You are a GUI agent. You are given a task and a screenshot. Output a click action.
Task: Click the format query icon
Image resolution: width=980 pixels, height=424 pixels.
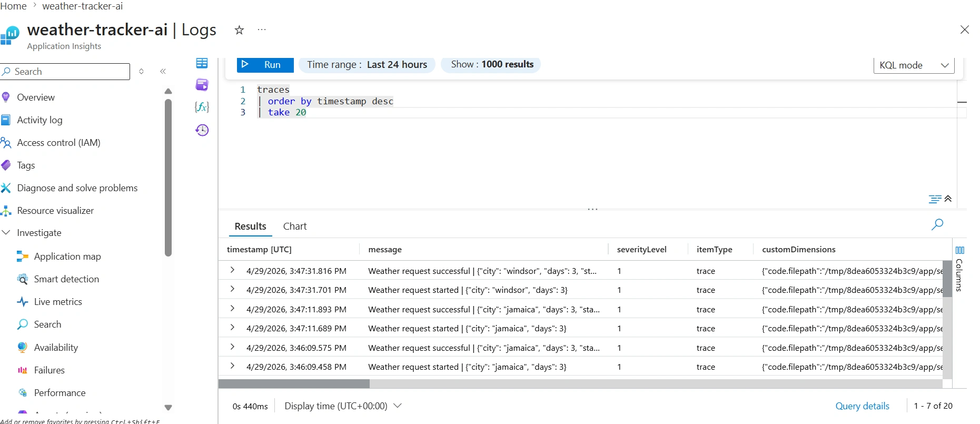point(935,199)
